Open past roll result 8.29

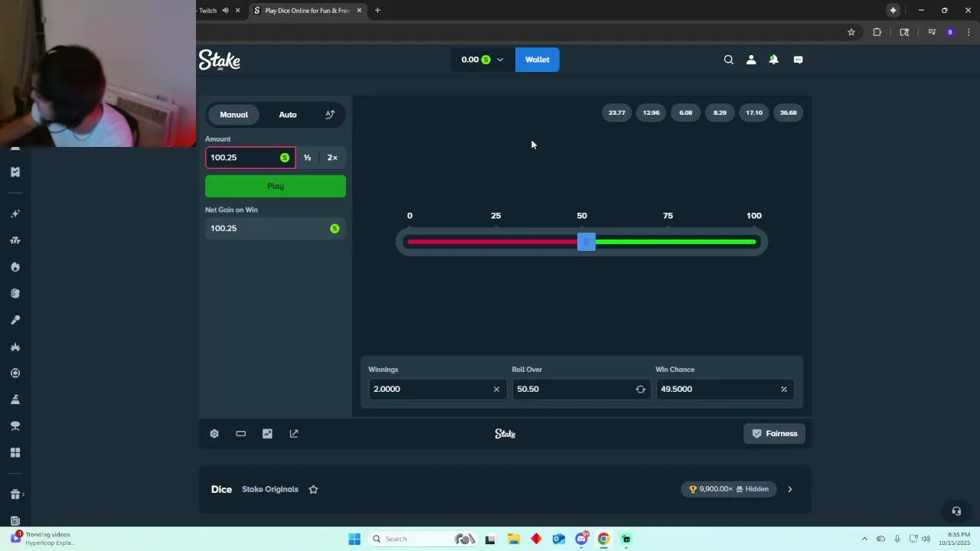(720, 112)
